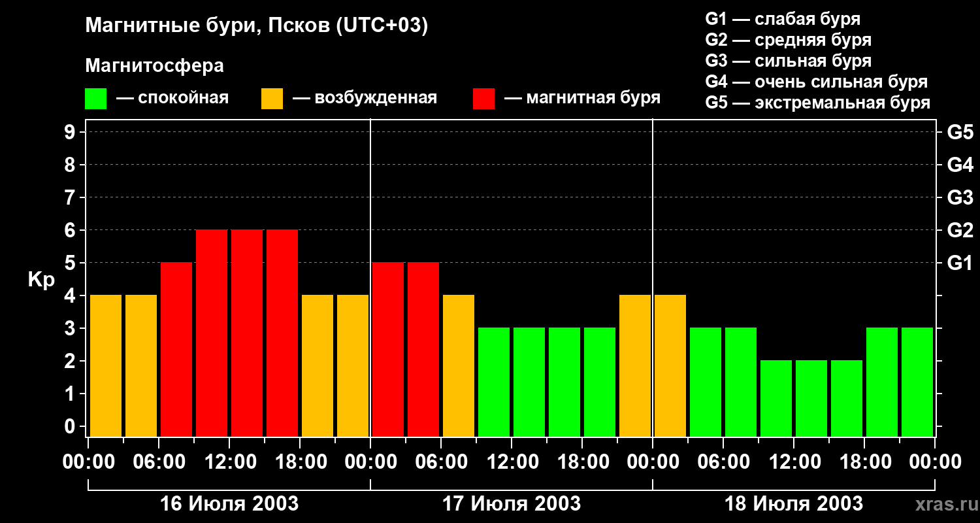Click the '18:00' time label under 17 July
The height and width of the screenshot is (523, 980).
click(x=583, y=462)
